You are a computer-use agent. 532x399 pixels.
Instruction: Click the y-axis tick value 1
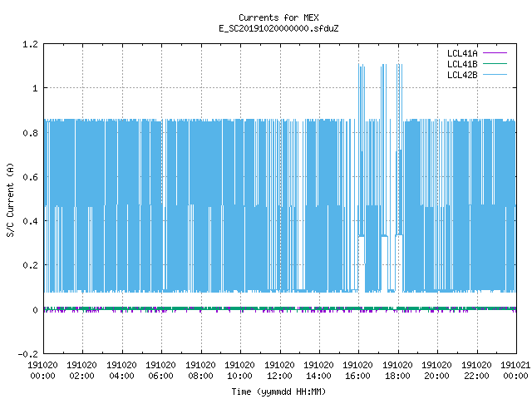[35, 89]
